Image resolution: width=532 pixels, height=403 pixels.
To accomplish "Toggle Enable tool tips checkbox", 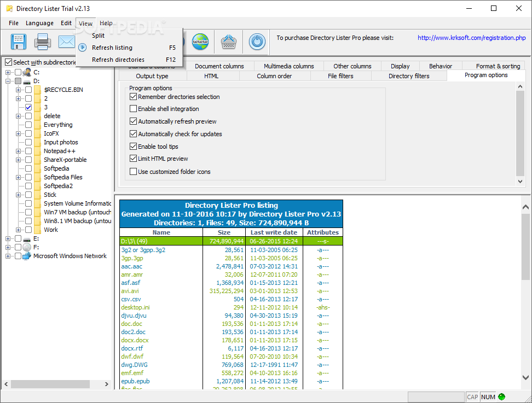I will 134,147.
